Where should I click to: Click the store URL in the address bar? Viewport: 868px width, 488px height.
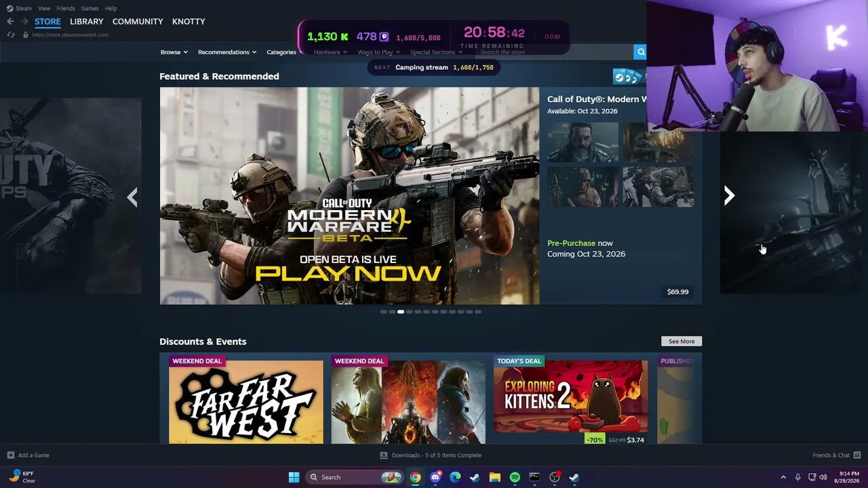(x=71, y=35)
